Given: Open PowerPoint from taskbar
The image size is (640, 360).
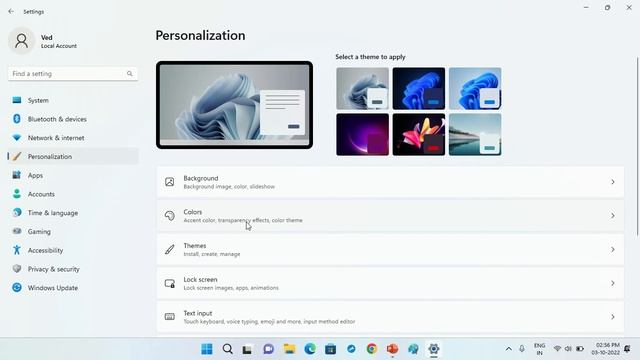Looking at the screenshot, I should (x=392, y=349).
